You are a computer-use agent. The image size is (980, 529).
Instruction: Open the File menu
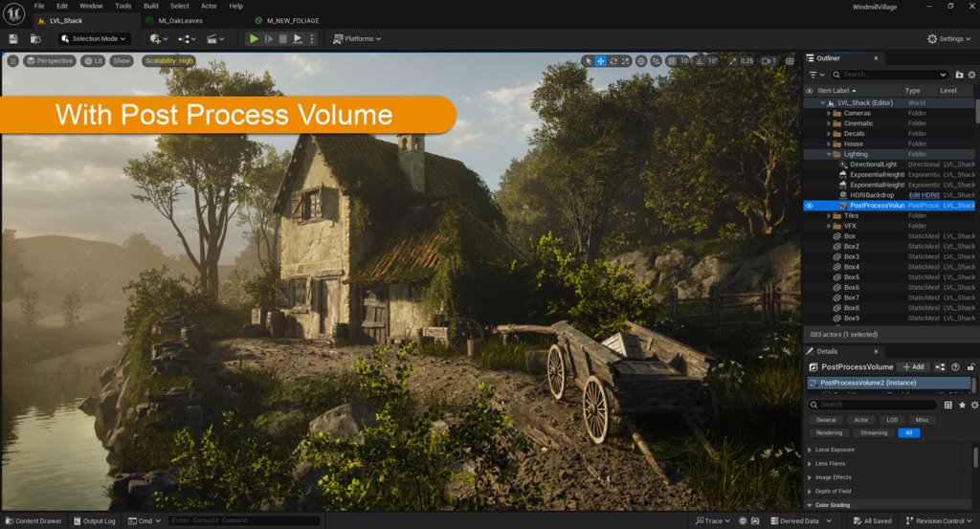[39, 6]
